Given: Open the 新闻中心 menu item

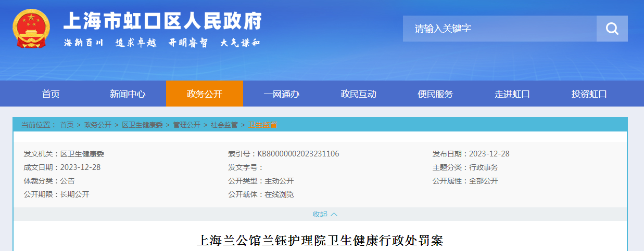Looking at the screenshot, I should [x=128, y=94].
